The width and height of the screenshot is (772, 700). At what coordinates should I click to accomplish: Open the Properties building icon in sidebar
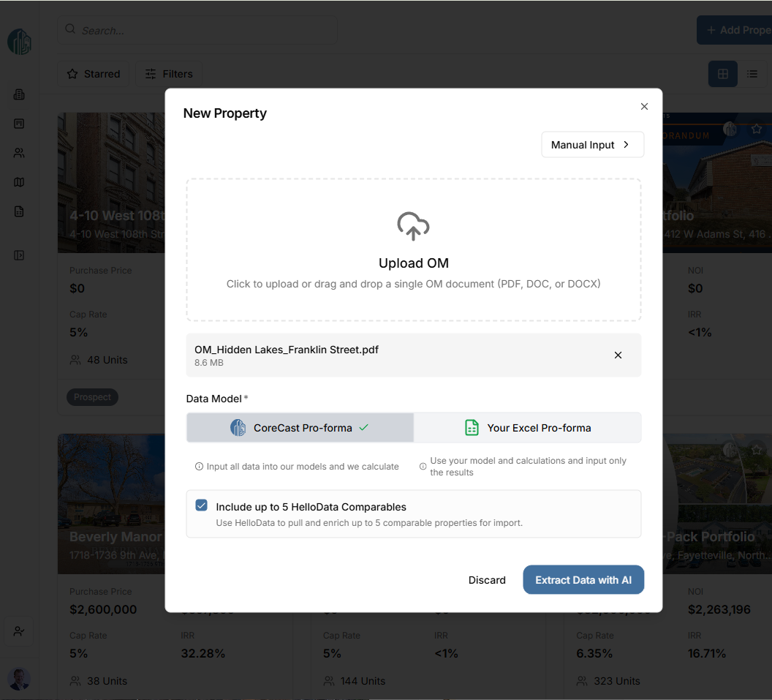pyautogui.click(x=20, y=94)
